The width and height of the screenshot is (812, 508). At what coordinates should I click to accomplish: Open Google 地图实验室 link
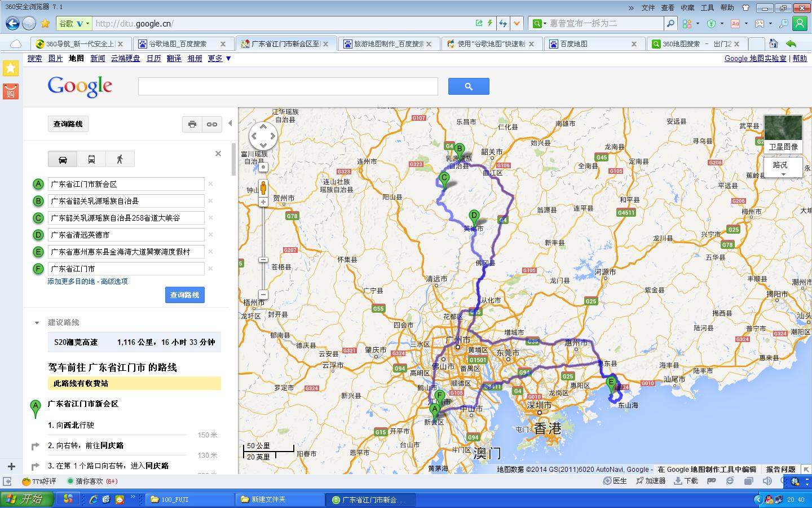point(755,58)
